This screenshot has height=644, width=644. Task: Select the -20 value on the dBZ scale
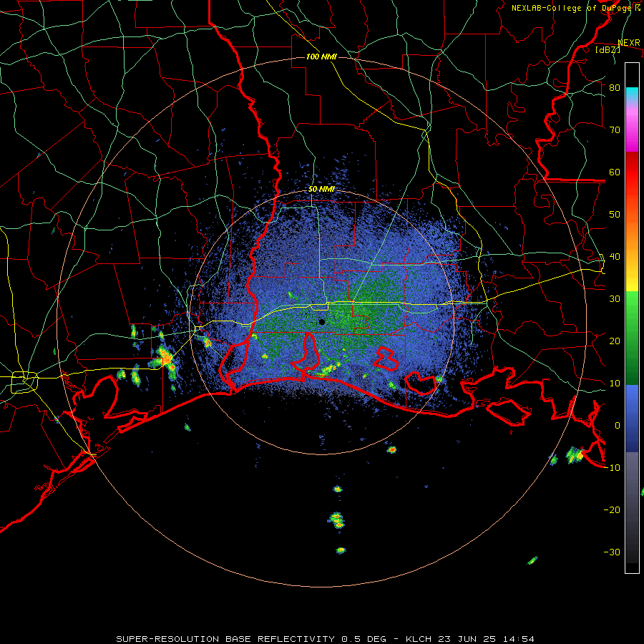(612, 510)
